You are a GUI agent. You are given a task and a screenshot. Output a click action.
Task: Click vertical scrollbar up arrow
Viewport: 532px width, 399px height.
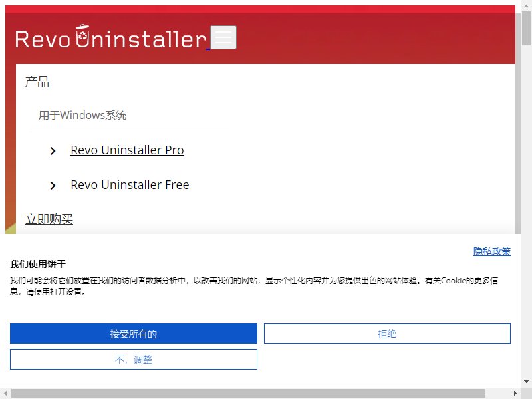click(x=526, y=5)
